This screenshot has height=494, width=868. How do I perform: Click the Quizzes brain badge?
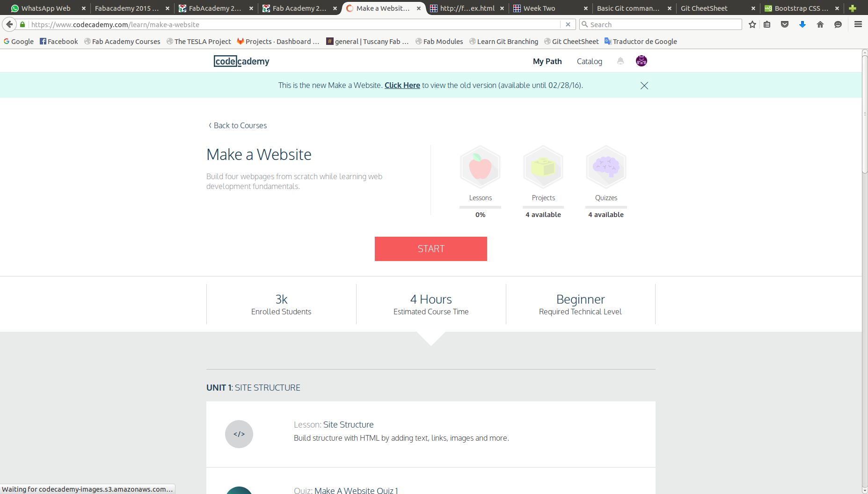pyautogui.click(x=606, y=167)
